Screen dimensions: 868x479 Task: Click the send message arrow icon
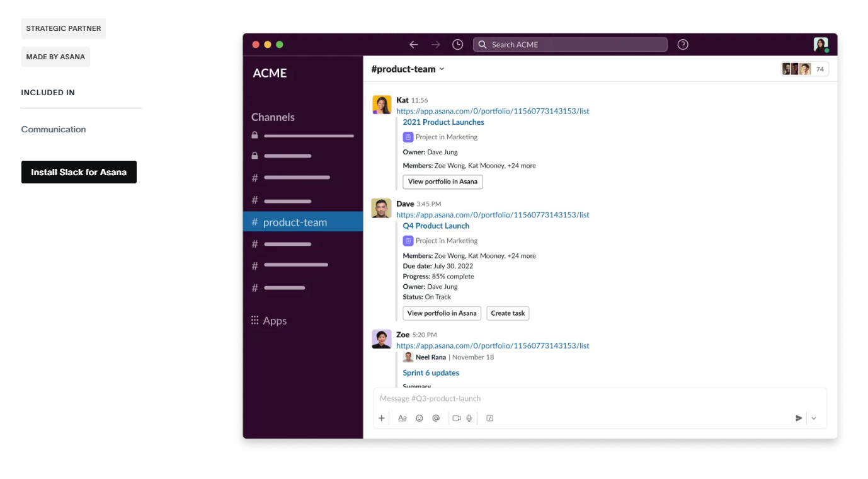coord(799,418)
